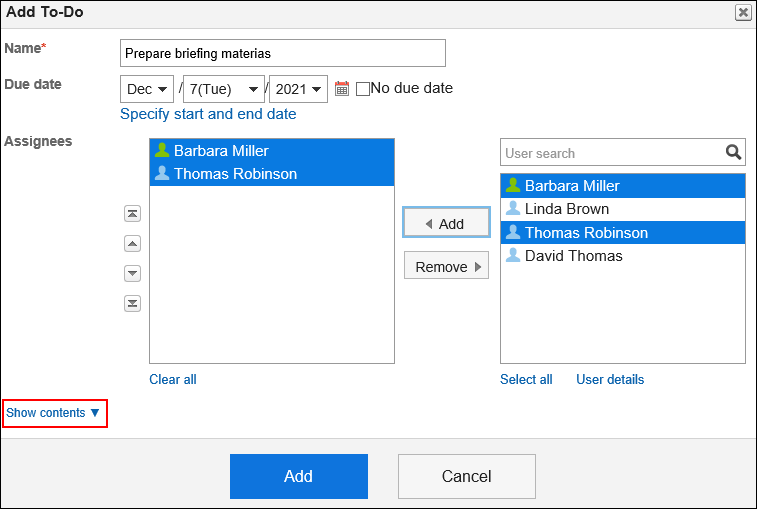Click the Add assignee arrow button

(446, 224)
